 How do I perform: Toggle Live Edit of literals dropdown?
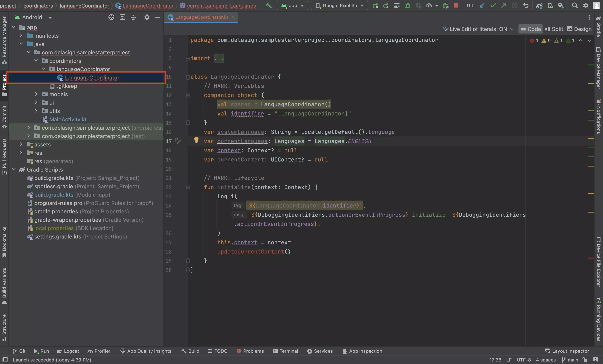pyautogui.click(x=478, y=29)
